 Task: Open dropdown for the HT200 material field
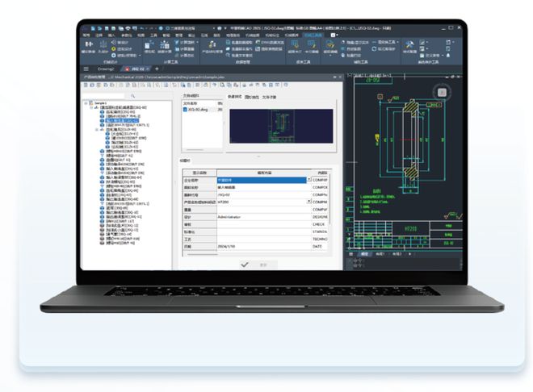(308, 202)
